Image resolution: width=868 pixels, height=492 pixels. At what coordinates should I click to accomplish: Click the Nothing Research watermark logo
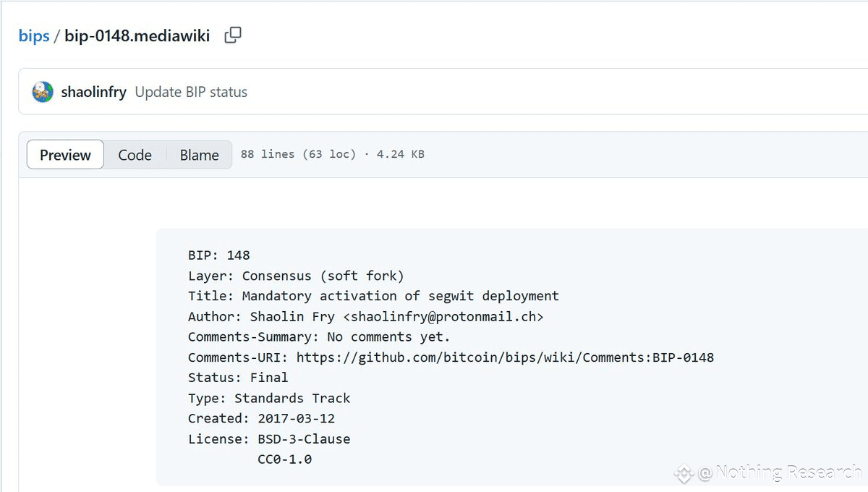pos(684,473)
